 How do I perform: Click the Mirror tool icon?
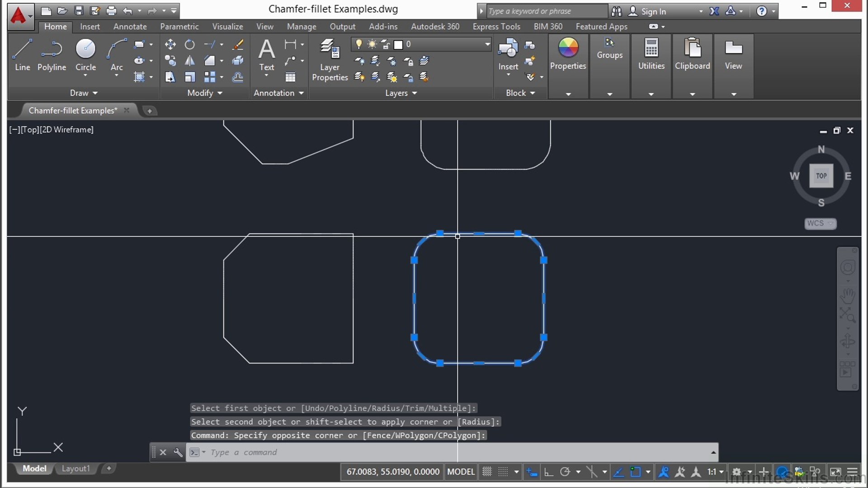tap(190, 61)
